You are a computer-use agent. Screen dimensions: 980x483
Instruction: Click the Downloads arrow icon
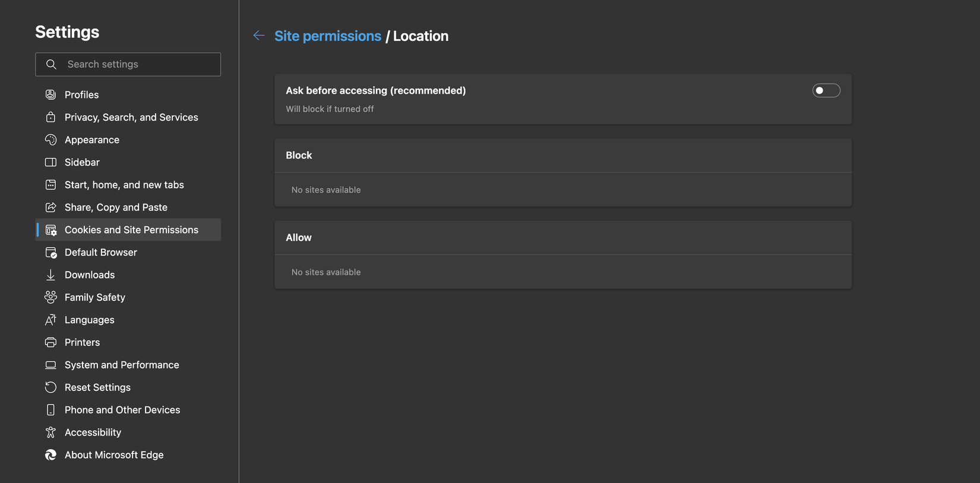coord(50,275)
